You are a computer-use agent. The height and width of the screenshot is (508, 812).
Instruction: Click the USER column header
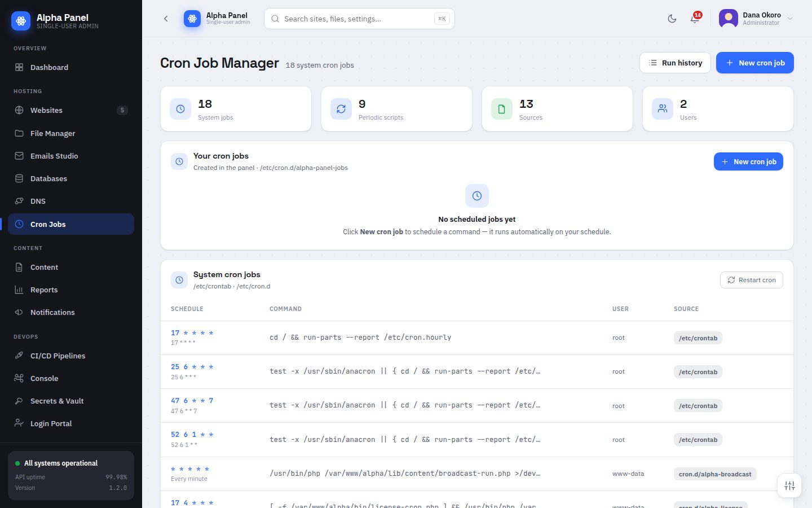pyautogui.click(x=620, y=309)
